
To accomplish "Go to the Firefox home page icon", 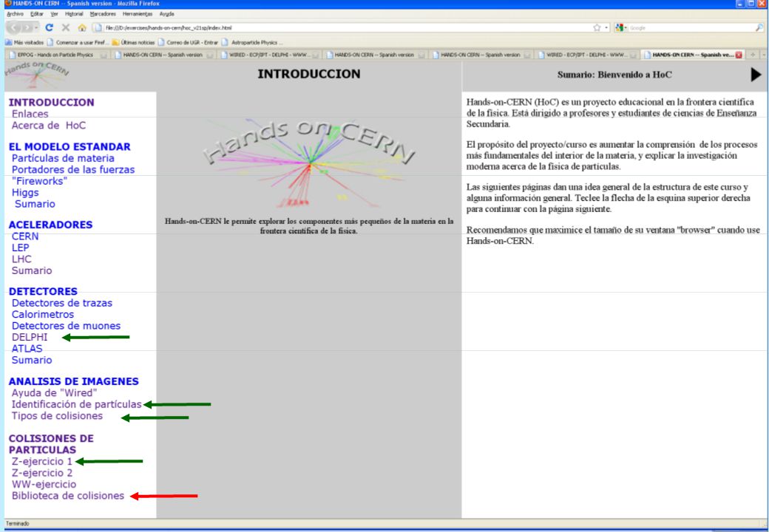I will point(82,27).
